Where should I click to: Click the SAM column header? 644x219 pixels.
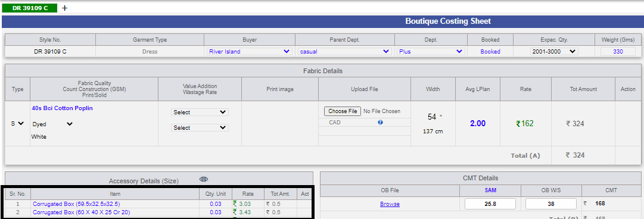point(490,190)
